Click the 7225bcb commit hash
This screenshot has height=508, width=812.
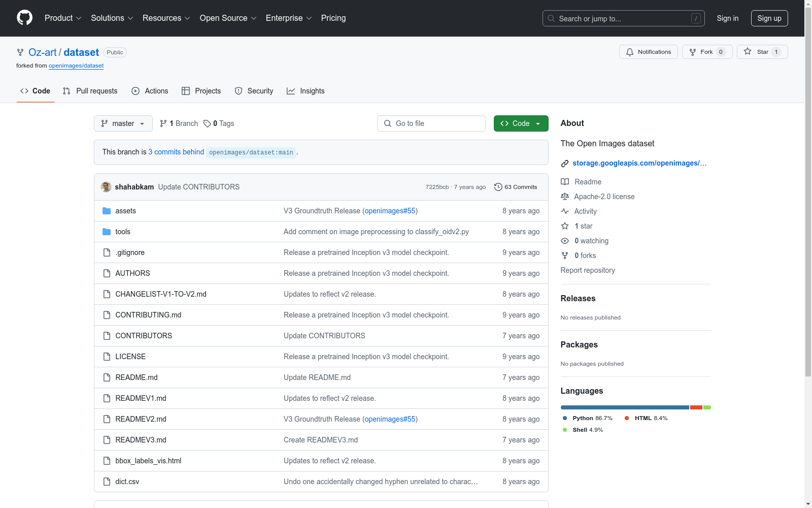[x=437, y=187]
